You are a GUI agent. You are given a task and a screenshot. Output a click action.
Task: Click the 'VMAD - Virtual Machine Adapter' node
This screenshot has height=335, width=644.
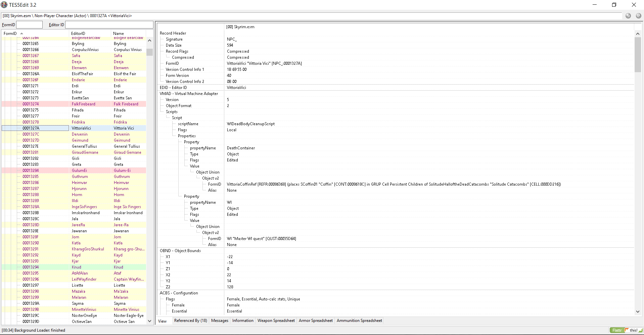(x=189, y=94)
